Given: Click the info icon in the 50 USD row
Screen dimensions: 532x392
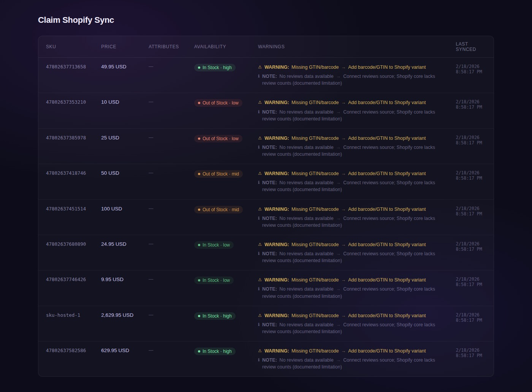Looking at the screenshot, I should (259, 183).
